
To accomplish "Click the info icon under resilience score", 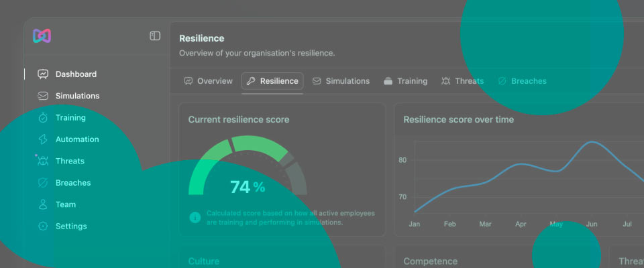I will click(x=195, y=218).
